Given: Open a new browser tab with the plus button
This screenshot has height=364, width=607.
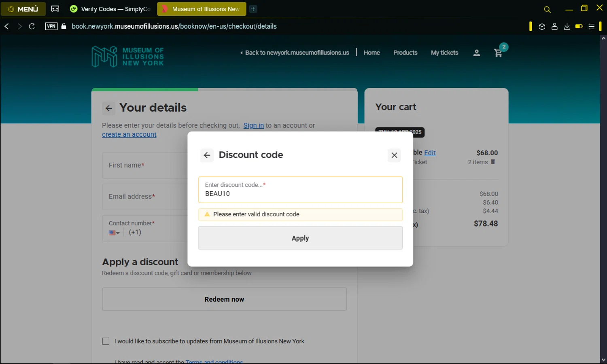Looking at the screenshot, I should click(253, 9).
